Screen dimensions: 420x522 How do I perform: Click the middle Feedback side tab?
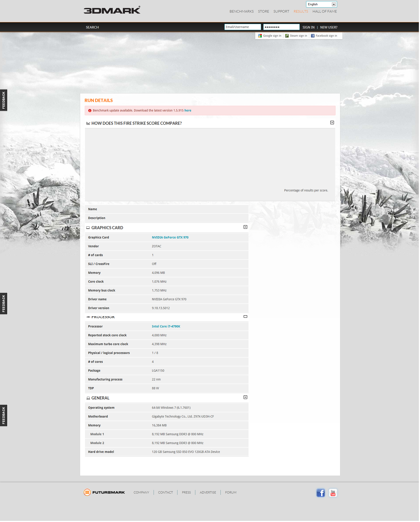pyautogui.click(x=4, y=304)
